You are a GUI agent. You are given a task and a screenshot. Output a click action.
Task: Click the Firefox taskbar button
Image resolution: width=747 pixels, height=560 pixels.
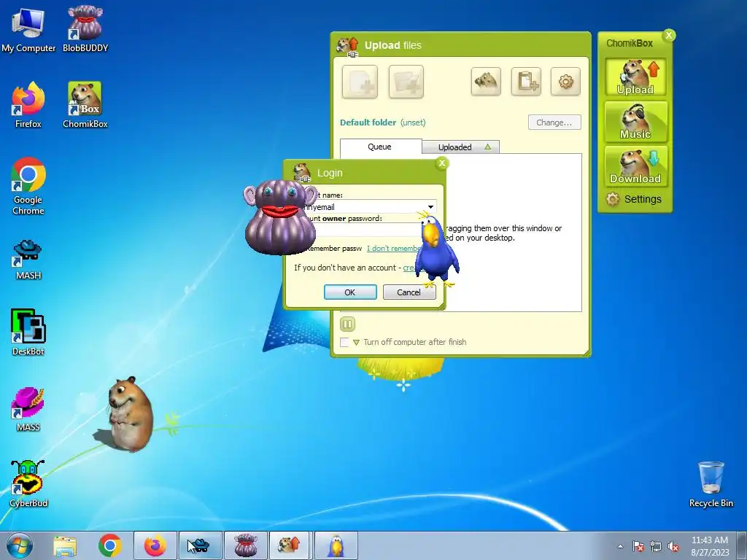coord(155,545)
